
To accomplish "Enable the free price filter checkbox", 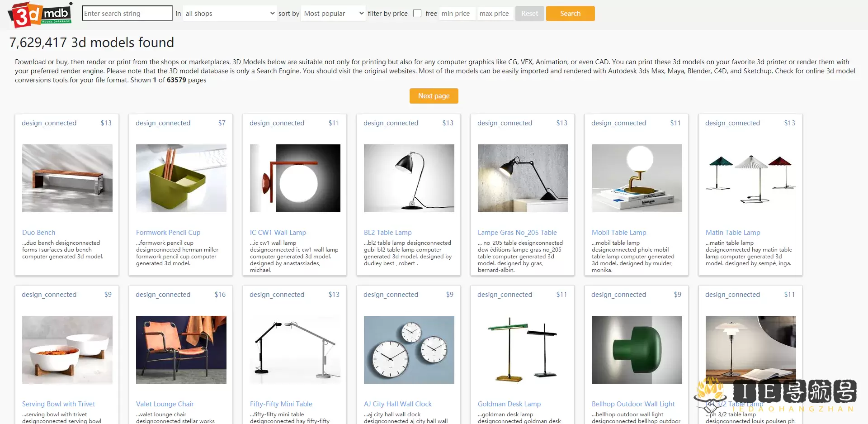I will 417,13.
